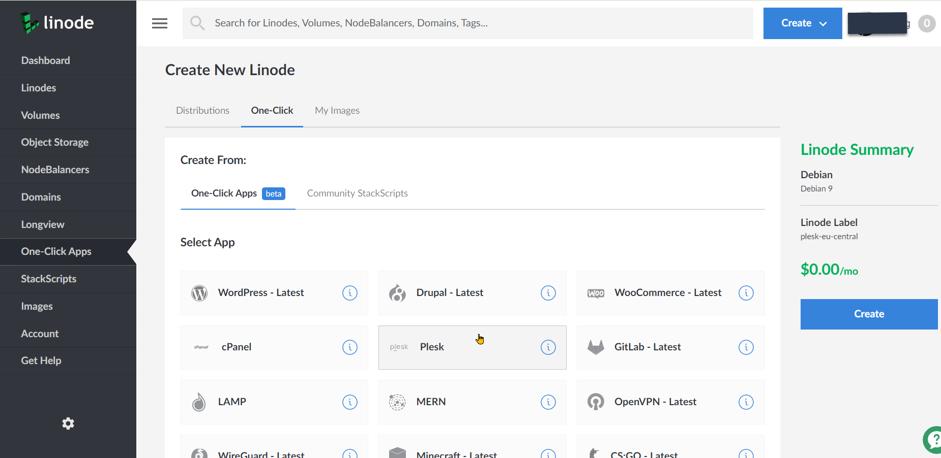
Task: Select the One-Click tab
Action: 272,110
